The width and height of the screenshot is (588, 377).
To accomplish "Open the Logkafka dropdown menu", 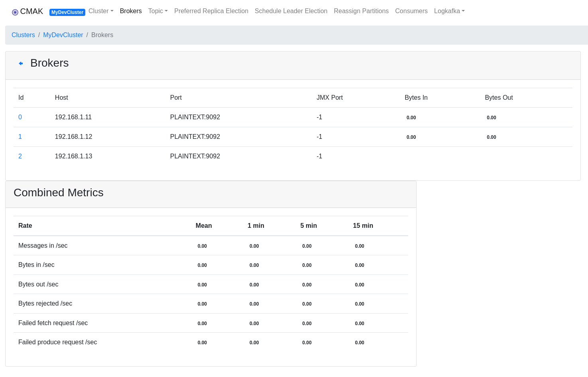I will tap(449, 11).
